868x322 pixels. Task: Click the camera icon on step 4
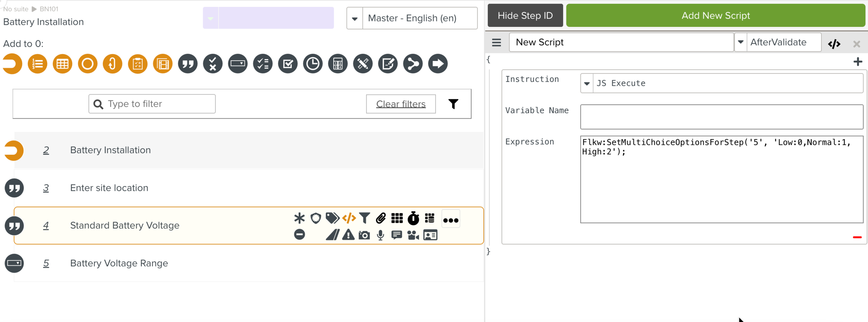pos(364,235)
